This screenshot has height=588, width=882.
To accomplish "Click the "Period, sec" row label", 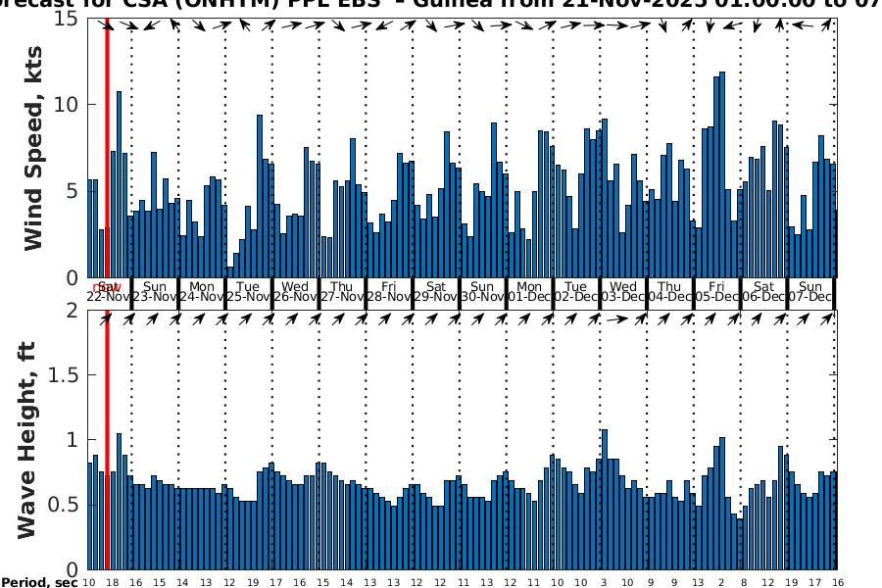I will 39,582.
